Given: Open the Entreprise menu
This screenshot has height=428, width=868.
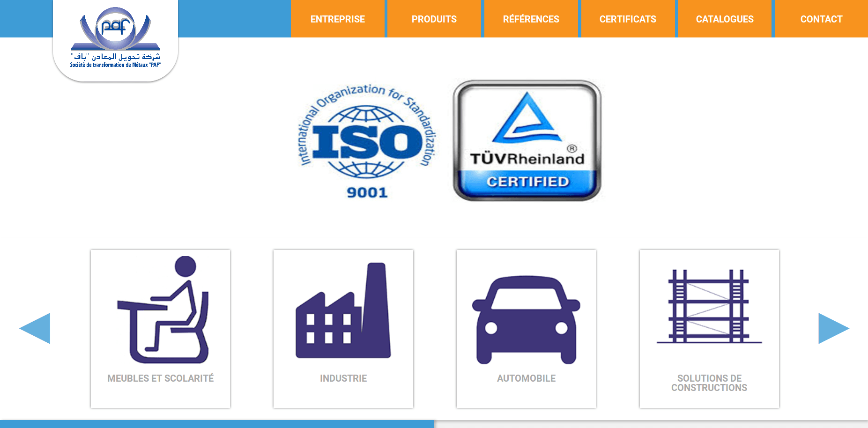Looking at the screenshot, I should pyautogui.click(x=337, y=19).
